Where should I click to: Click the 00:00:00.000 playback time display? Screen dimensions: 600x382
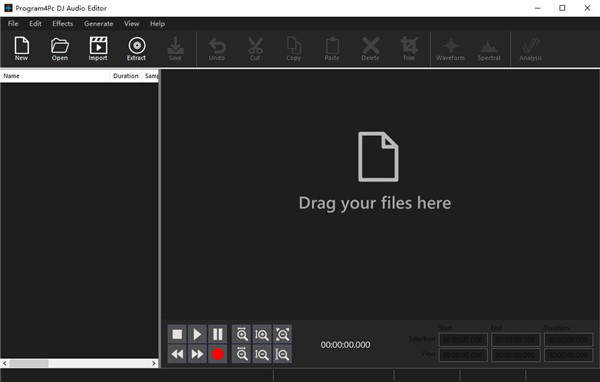[x=346, y=345]
